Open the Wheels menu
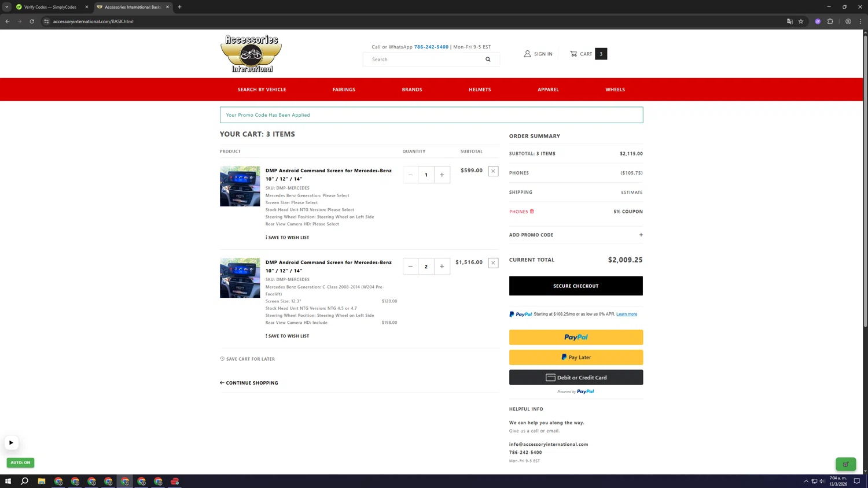The height and width of the screenshot is (488, 868). (x=615, y=90)
